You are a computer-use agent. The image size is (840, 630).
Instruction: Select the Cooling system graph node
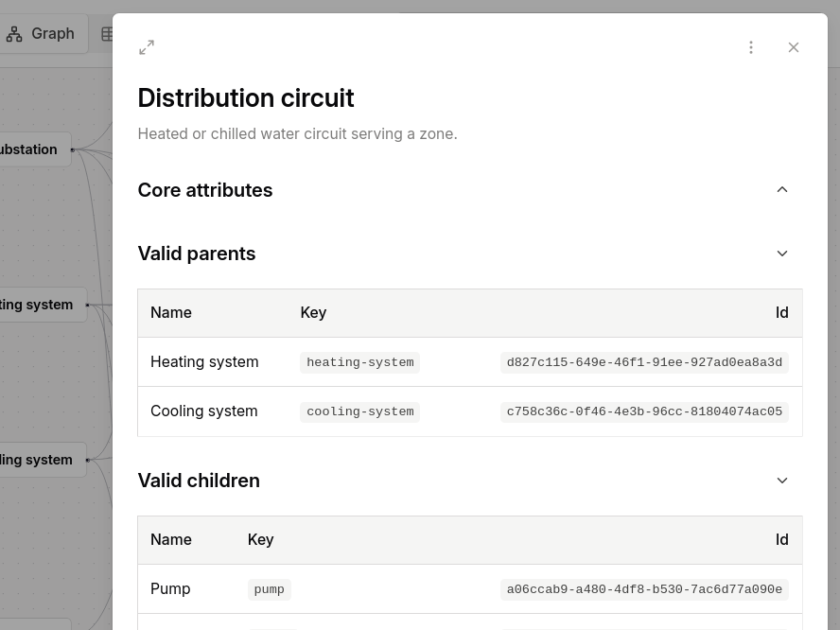point(40,460)
